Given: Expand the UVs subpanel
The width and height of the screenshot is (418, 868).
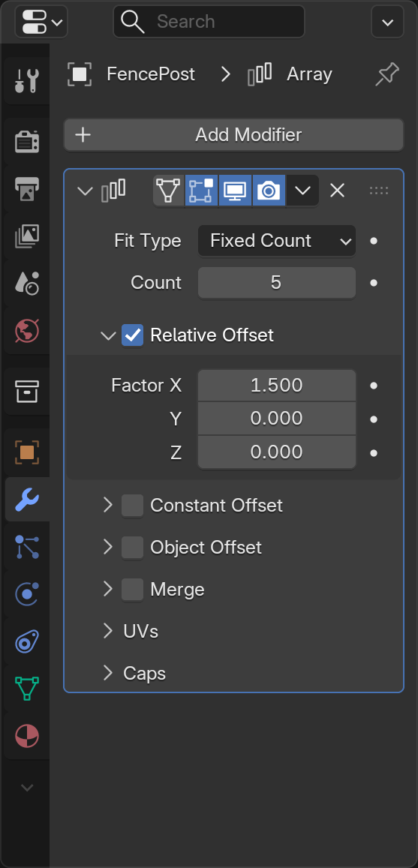Looking at the screenshot, I should [x=108, y=631].
